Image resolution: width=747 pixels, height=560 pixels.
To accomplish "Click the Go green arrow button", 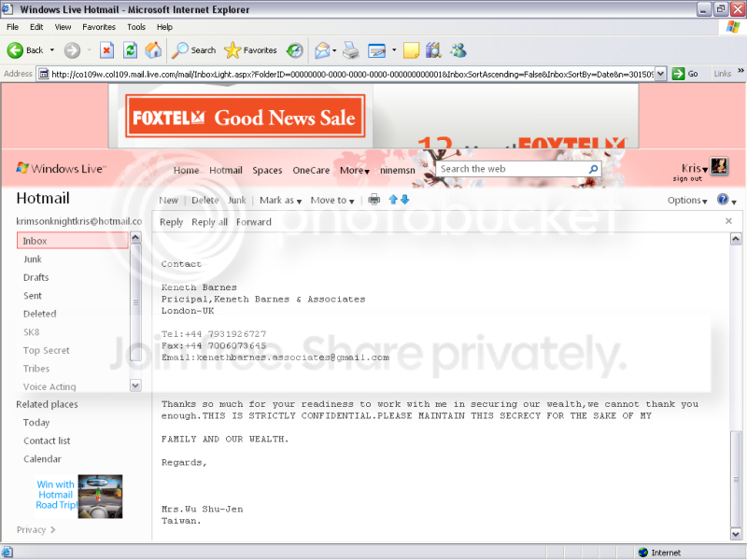I will 678,74.
